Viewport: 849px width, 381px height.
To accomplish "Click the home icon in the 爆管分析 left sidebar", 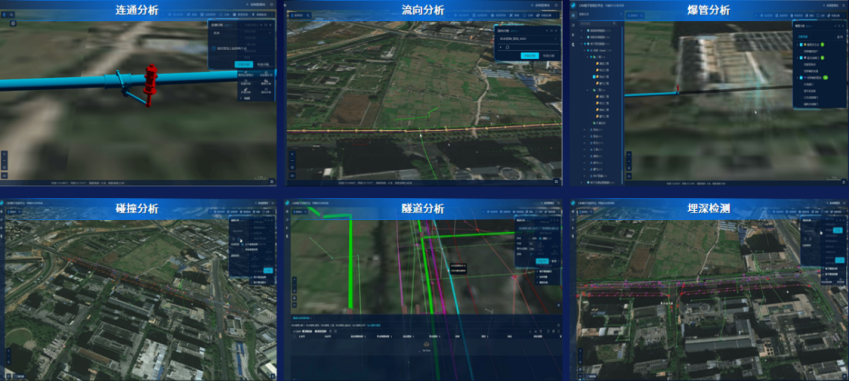I will tap(573, 15).
